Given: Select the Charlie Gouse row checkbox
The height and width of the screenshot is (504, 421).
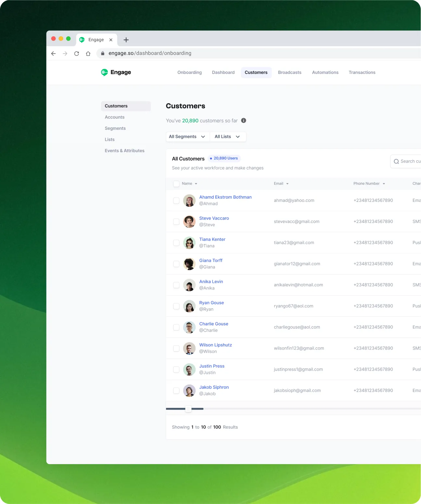Looking at the screenshot, I should coord(176,327).
